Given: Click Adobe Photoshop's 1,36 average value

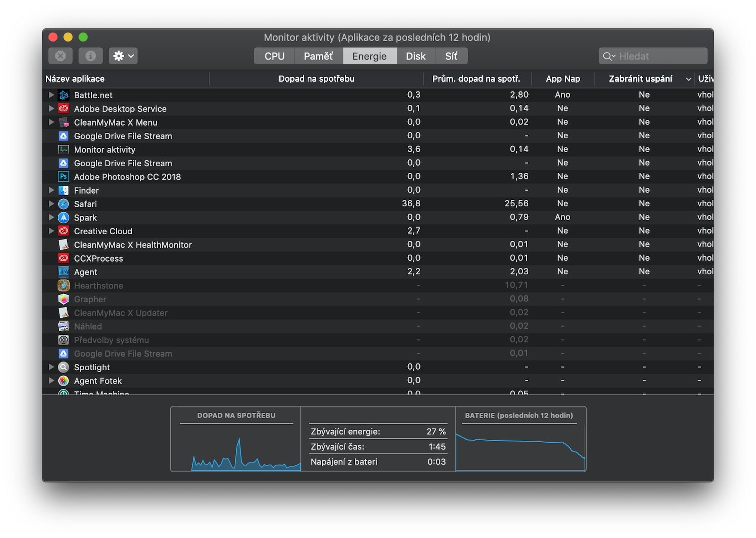Looking at the screenshot, I should coord(519,176).
